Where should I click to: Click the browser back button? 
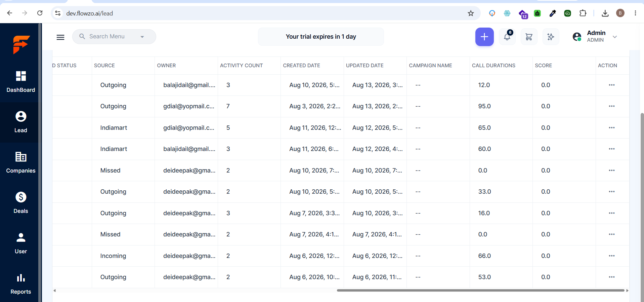pos(10,13)
